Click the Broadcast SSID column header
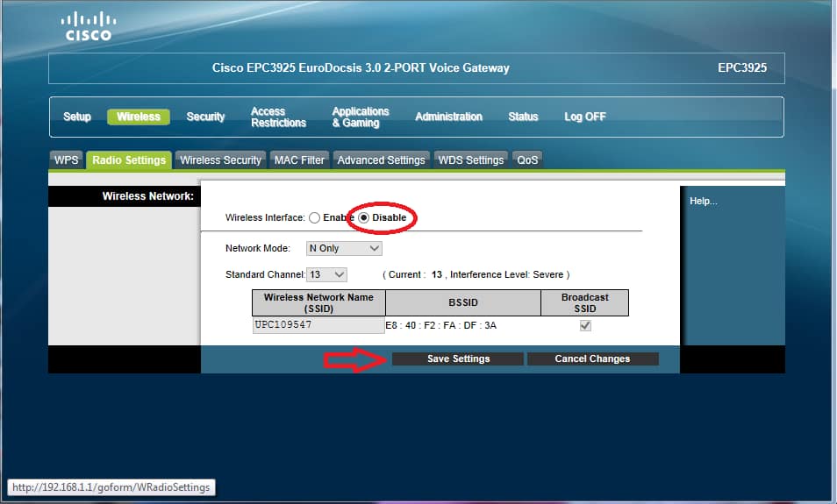 click(585, 303)
